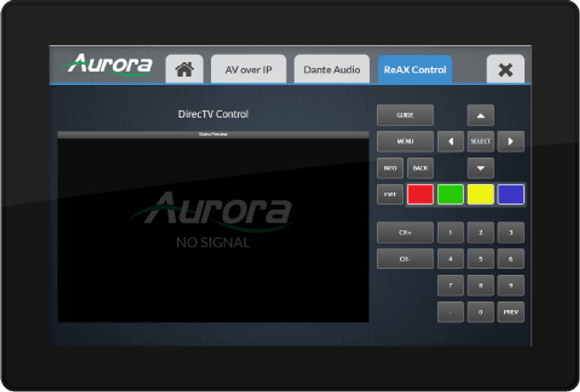This screenshot has height=392, width=580.
Task: Tap the EXIT button
Action: point(391,194)
